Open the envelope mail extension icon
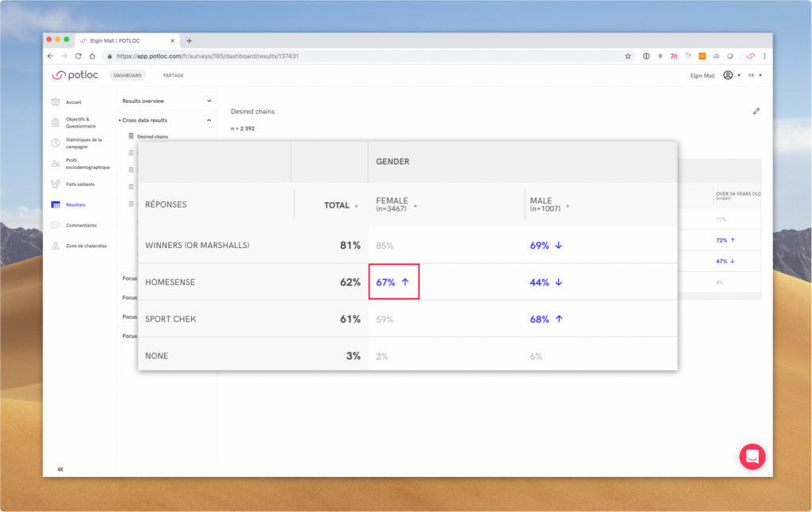Image resolution: width=812 pixels, height=512 pixels. click(x=716, y=56)
